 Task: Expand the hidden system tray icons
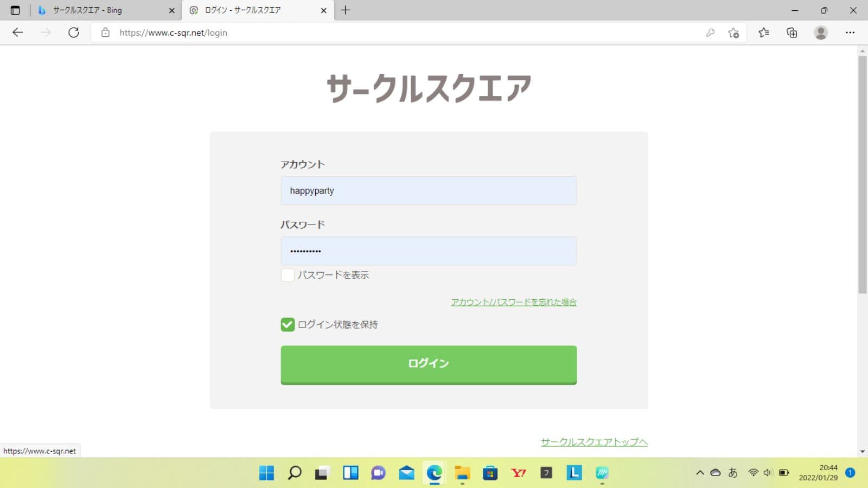coord(700,473)
